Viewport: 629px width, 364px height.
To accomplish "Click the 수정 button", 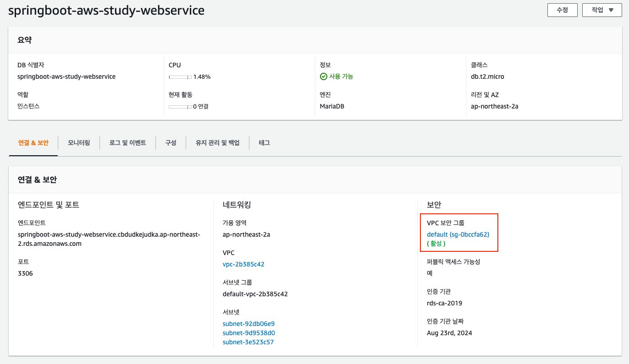I will (562, 10).
